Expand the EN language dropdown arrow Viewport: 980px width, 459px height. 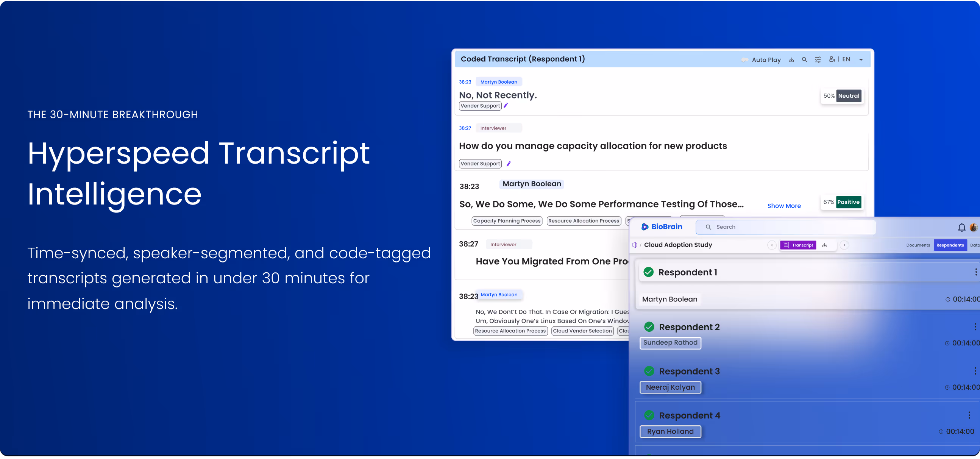[861, 60]
